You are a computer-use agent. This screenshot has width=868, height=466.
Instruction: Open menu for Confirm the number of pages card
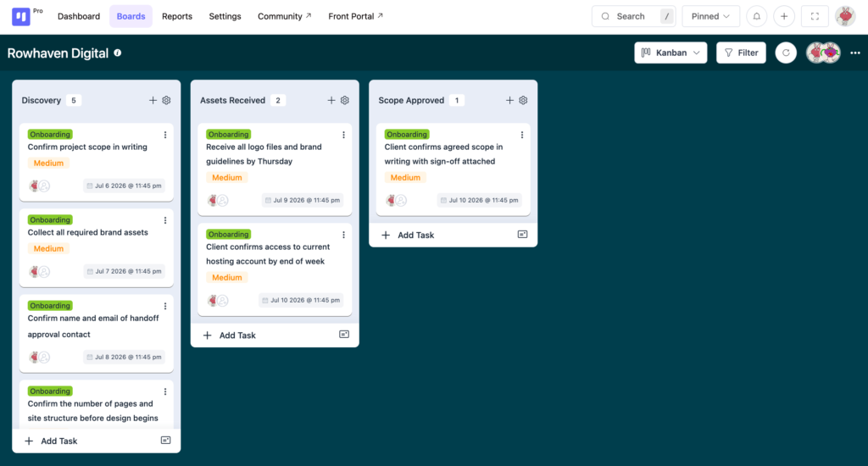[165, 391]
